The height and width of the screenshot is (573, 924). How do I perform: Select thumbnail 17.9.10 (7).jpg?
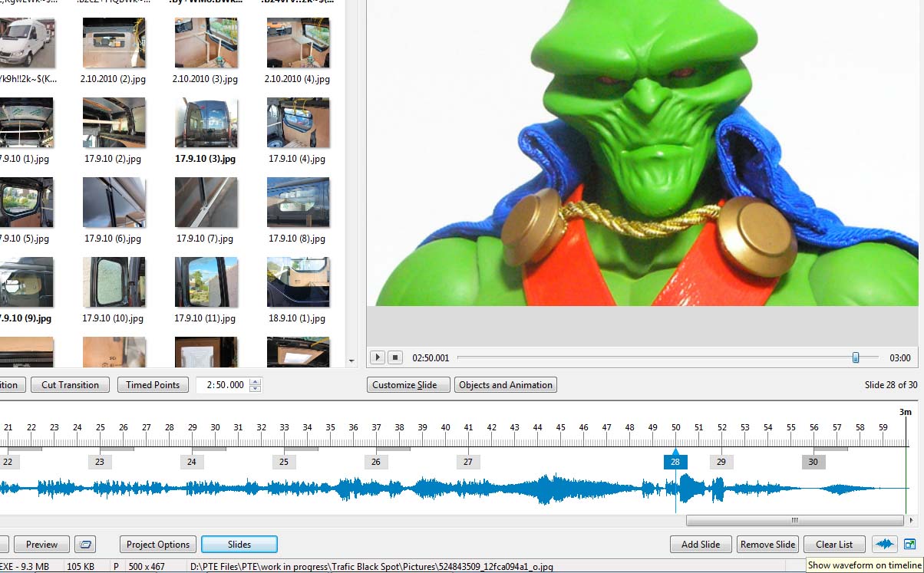pos(206,203)
